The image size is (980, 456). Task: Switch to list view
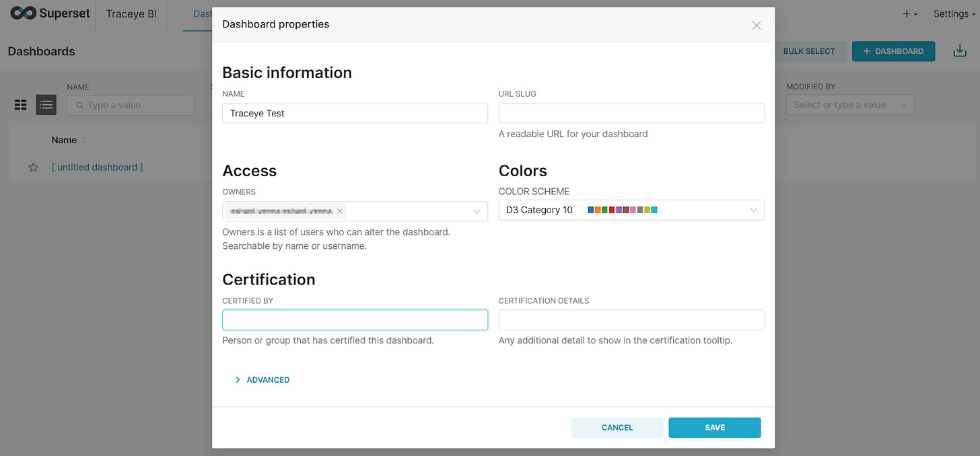(46, 105)
